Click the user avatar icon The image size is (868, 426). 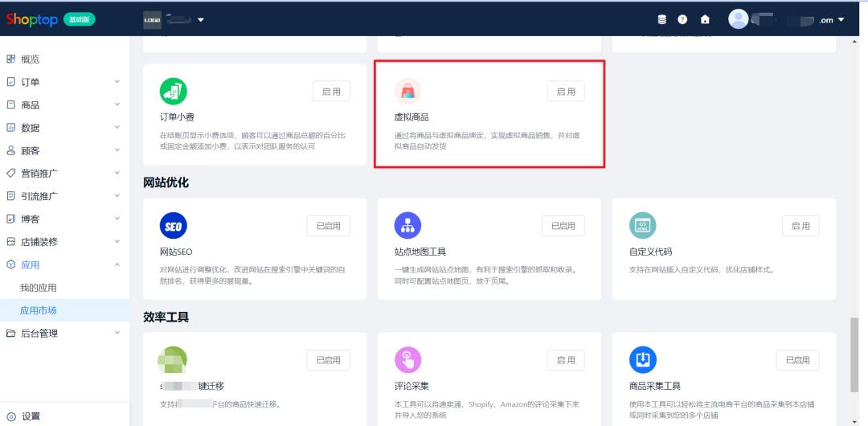pyautogui.click(x=738, y=19)
